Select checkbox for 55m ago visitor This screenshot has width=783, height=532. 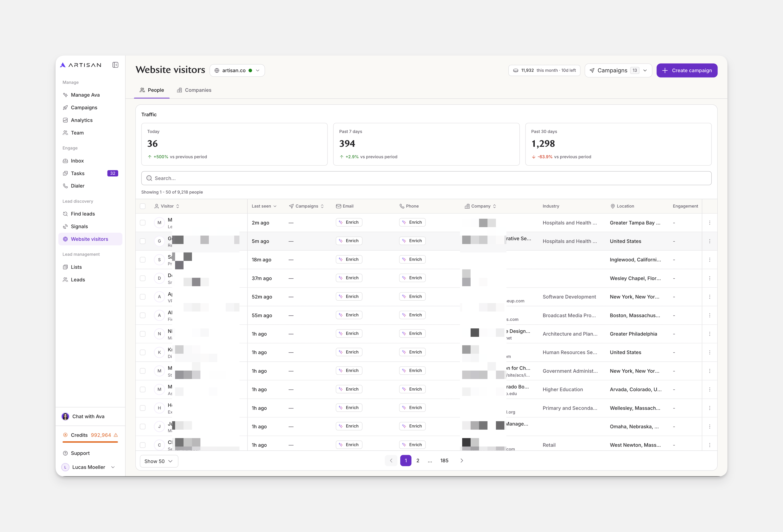pyautogui.click(x=143, y=315)
